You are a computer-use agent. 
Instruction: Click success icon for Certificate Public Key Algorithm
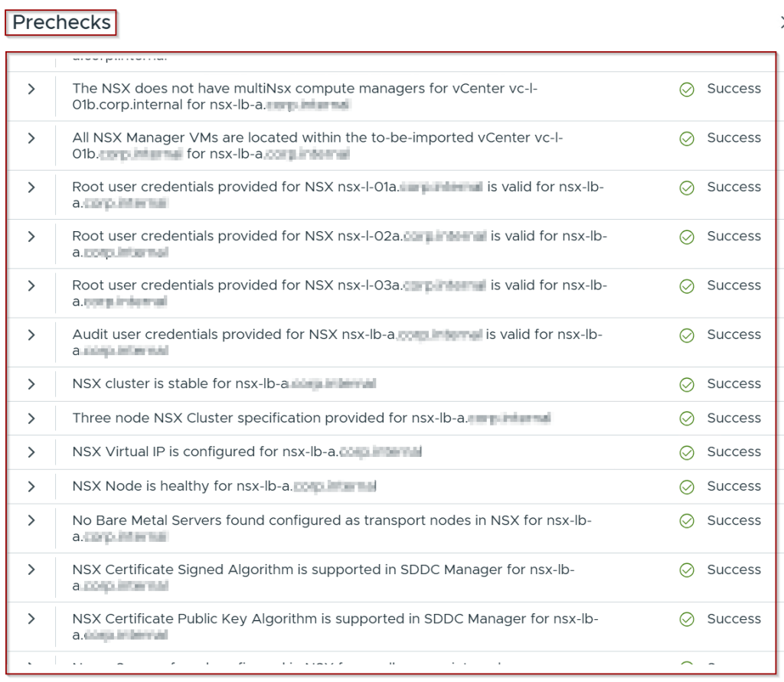tap(687, 619)
